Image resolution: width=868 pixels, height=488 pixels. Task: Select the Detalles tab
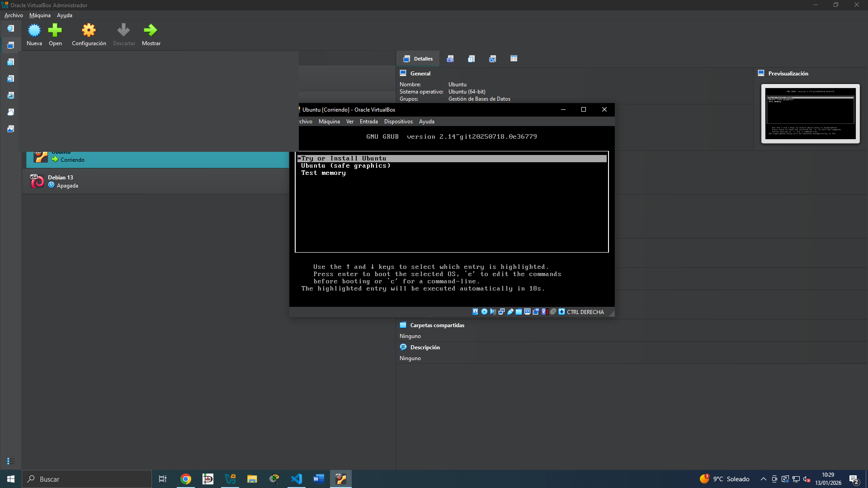click(x=418, y=59)
